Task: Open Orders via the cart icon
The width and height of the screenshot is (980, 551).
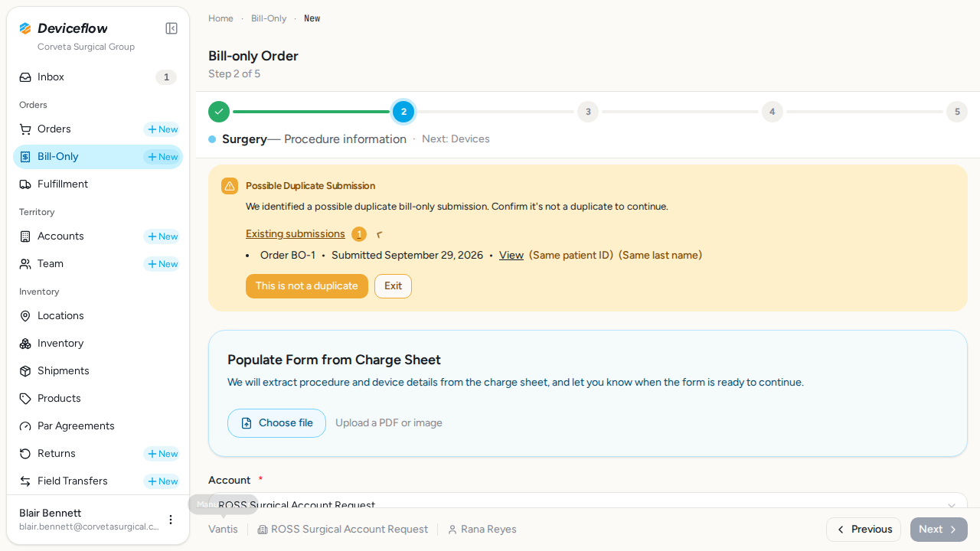Action: [25, 129]
